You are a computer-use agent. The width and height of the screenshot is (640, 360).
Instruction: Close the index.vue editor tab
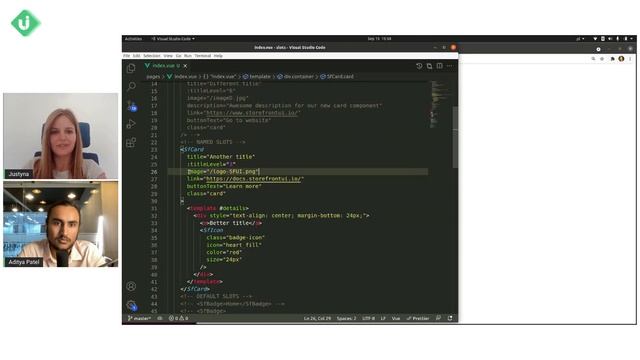click(185, 66)
